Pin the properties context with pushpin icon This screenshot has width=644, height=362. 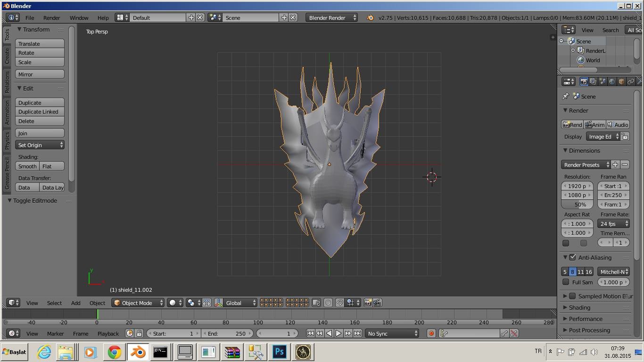(x=565, y=96)
